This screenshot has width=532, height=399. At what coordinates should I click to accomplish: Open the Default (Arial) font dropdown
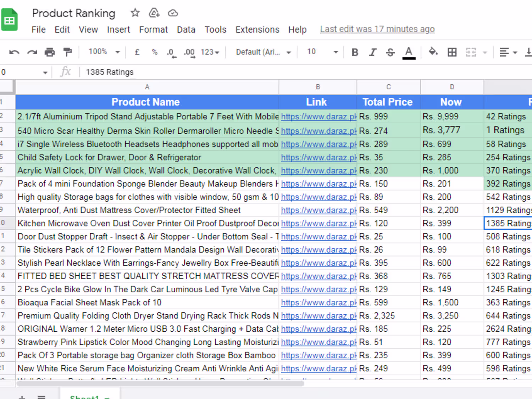264,52
